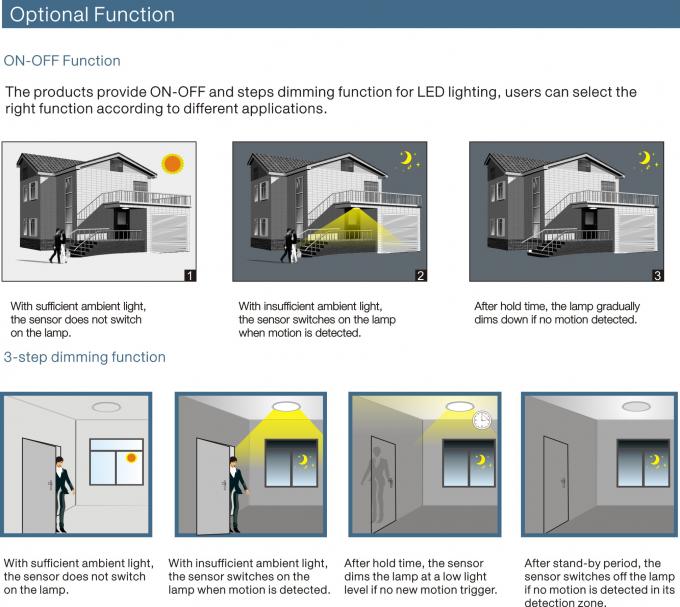This screenshot has width=680, height=607.
Task: Click the sun in the first room's window
Action: [130, 459]
